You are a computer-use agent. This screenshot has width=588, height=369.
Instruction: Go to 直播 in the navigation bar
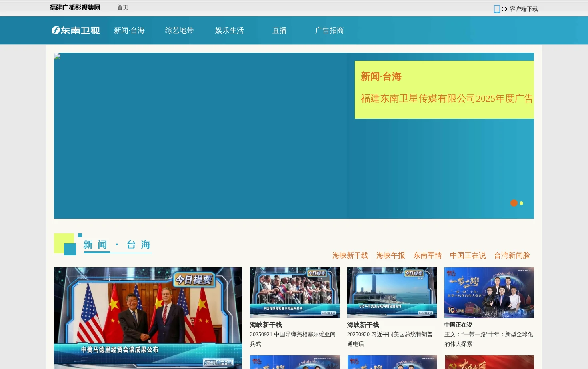(x=279, y=30)
